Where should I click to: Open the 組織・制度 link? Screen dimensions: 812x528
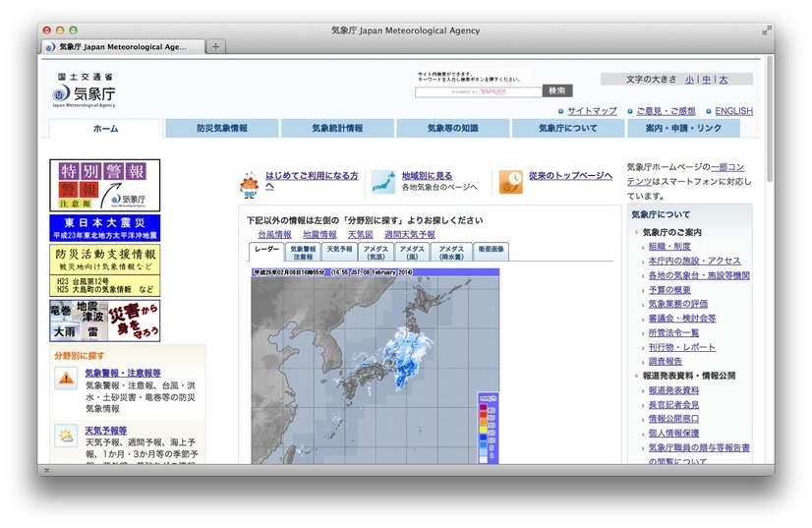(669, 247)
